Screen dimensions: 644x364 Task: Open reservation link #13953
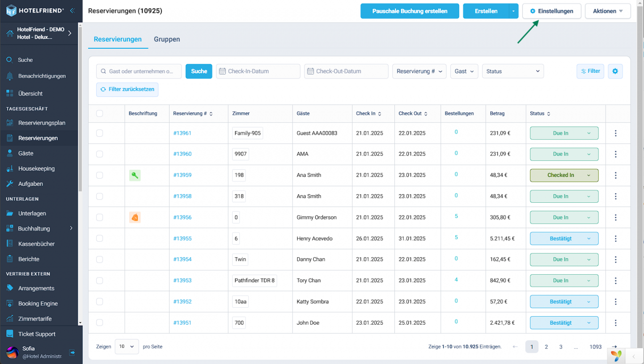(x=182, y=280)
